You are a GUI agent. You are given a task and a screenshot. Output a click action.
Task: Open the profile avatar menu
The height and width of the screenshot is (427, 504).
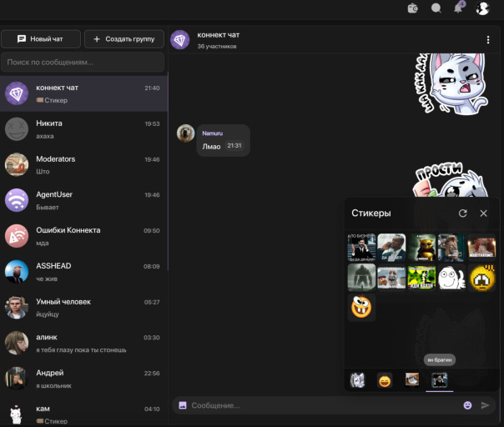point(482,8)
